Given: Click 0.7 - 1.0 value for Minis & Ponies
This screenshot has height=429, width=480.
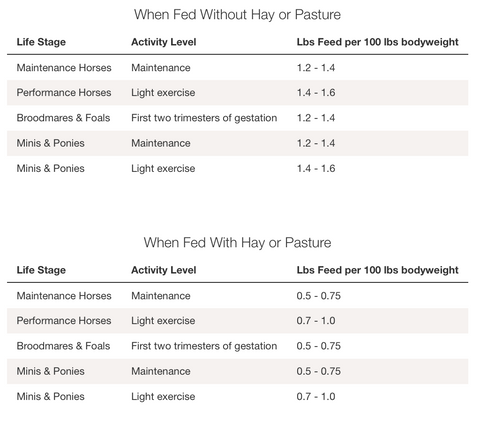Looking at the screenshot, I should [x=316, y=397].
